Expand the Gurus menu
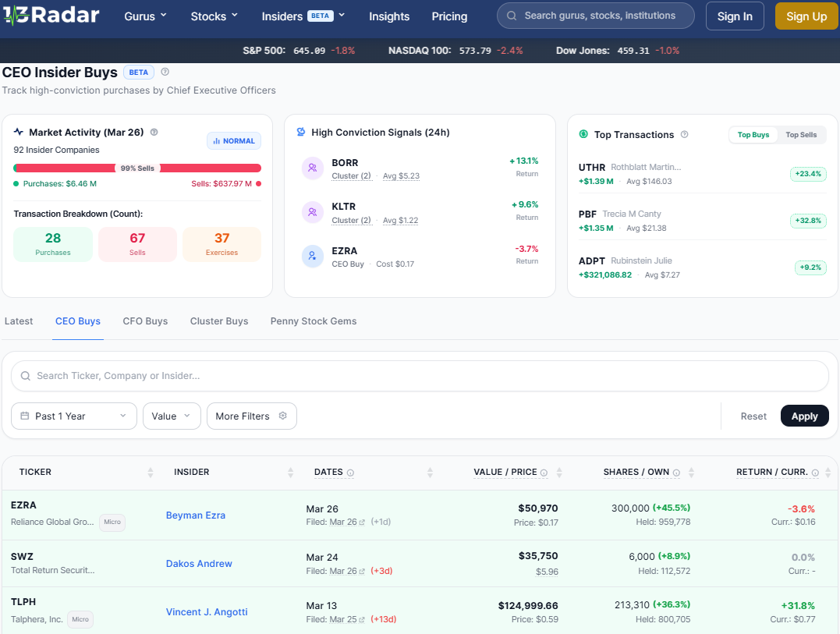Screen dimensions: 840x634 (145, 16)
